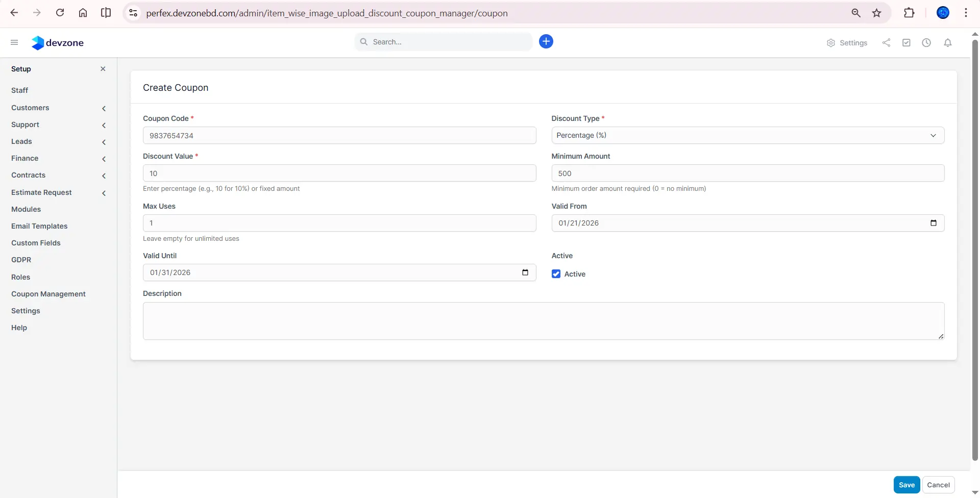
Task: Open Valid Until calendar picker icon
Action: click(525, 272)
